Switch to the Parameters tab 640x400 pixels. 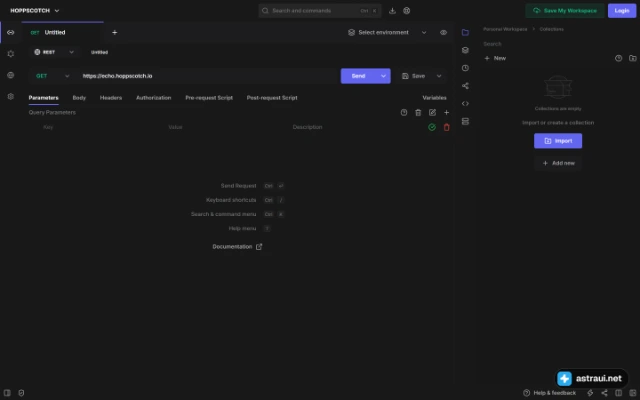click(x=44, y=98)
